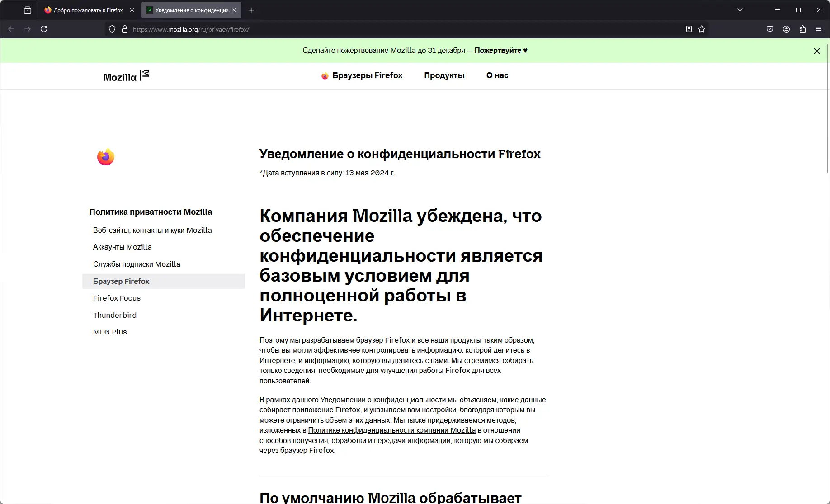Open the site connection padlock info
The height and width of the screenshot is (504, 830).
point(125,29)
